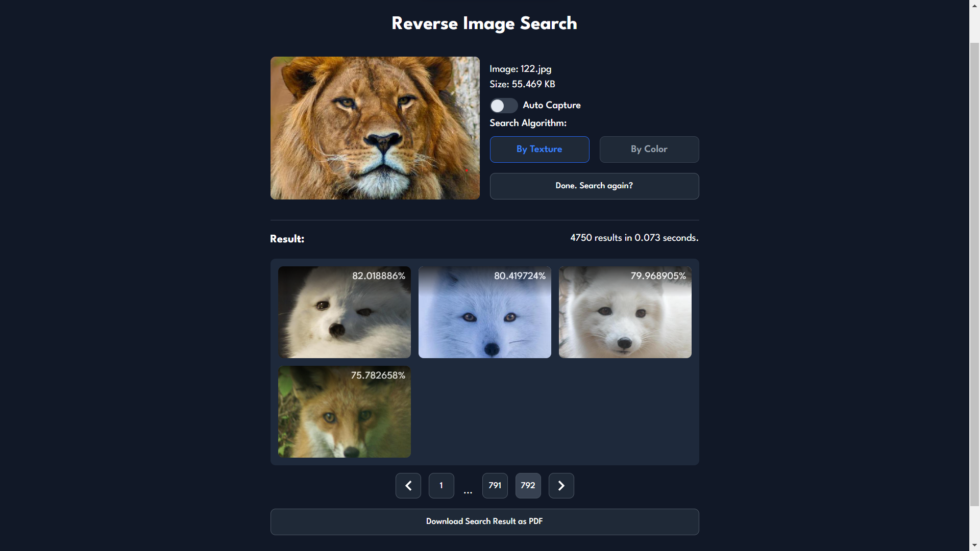The height and width of the screenshot is (551, 980).
Task: Click the vertical scrollbar thumb
Action: [x=974, y=275]
